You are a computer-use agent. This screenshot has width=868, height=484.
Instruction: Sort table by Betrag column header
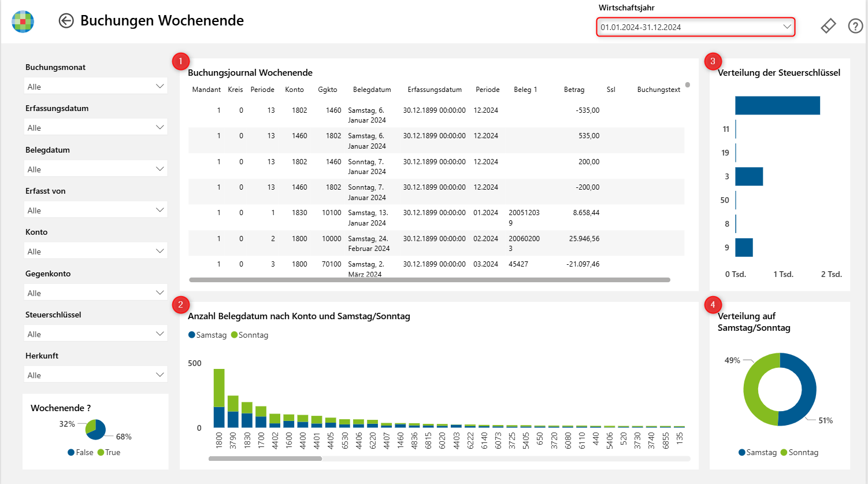574,90
